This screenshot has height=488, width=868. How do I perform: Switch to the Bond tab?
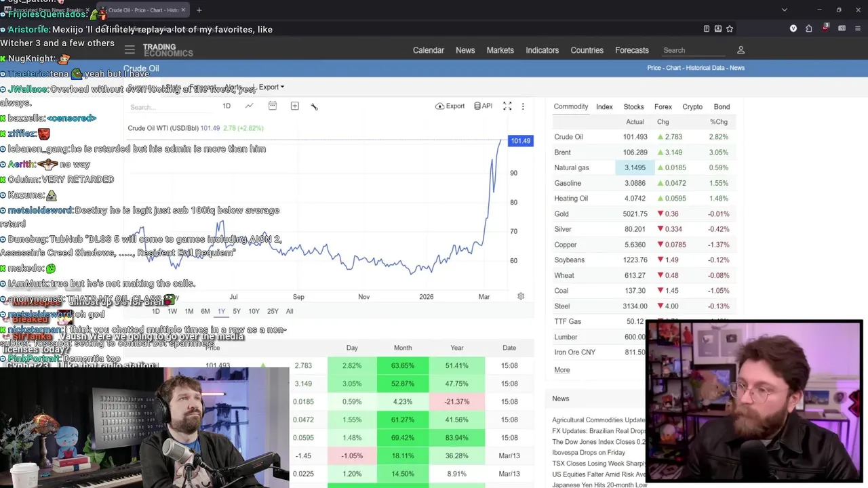click(722, 106)
